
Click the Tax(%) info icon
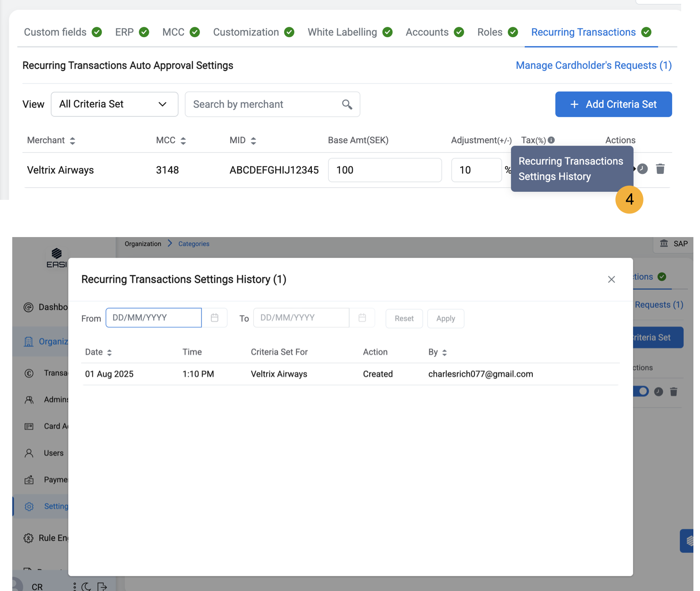[551, 140]
